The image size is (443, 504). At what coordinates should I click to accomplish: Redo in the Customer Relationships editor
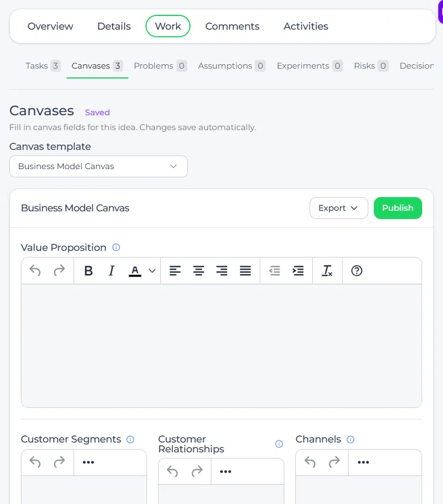[x=197, y=472]
